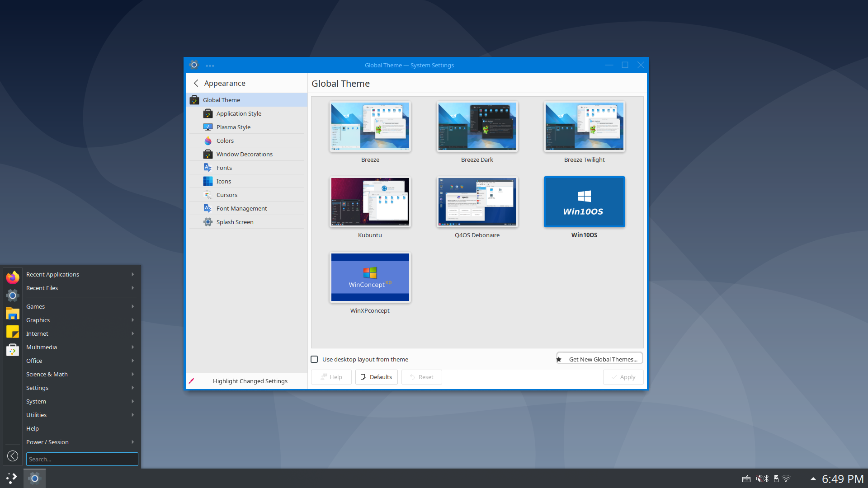Expand the Multimedia category
The height and width of the screenshot is (488, 868).
[x=81, y=347]
